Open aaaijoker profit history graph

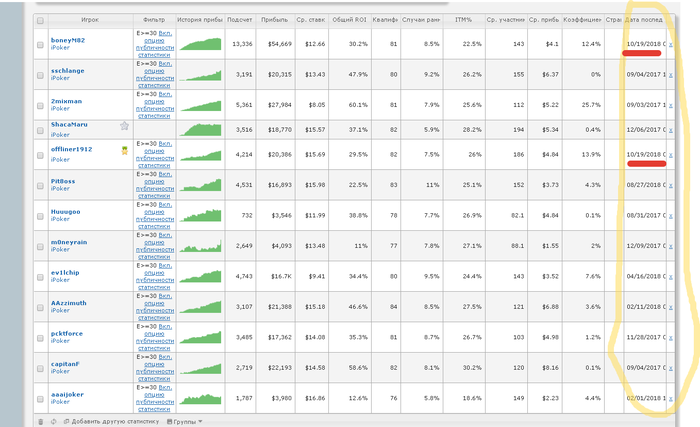coord(200,398)
